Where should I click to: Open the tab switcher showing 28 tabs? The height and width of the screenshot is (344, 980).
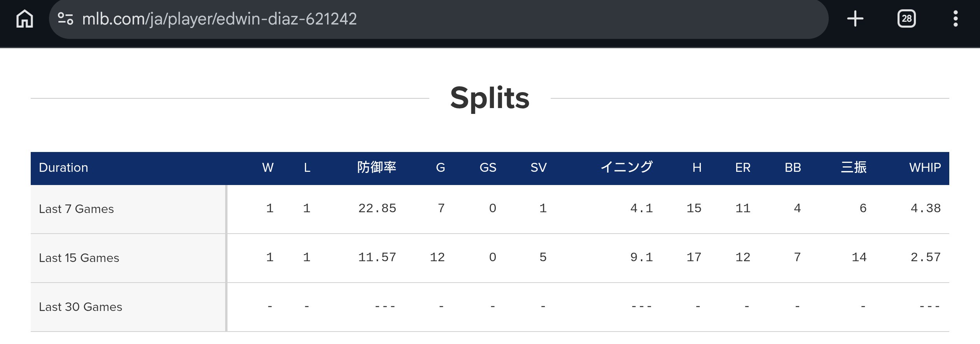coord(906,19)
